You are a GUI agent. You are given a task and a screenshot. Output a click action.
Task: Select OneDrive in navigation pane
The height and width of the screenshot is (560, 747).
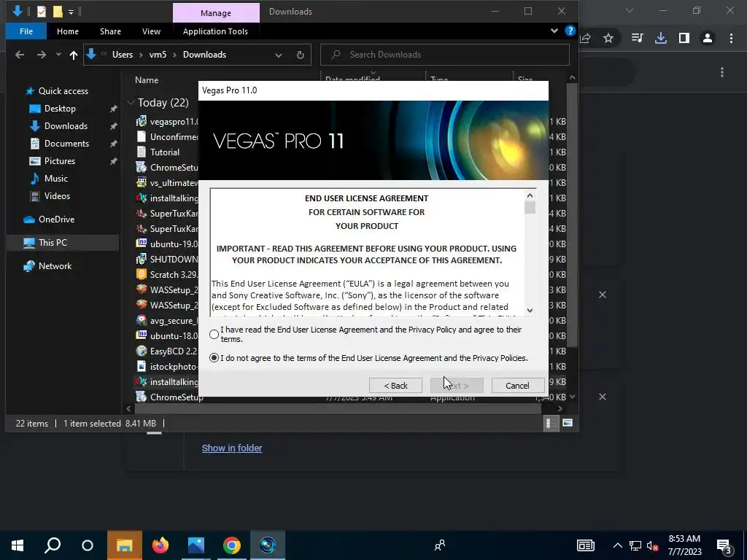point(56,219)
